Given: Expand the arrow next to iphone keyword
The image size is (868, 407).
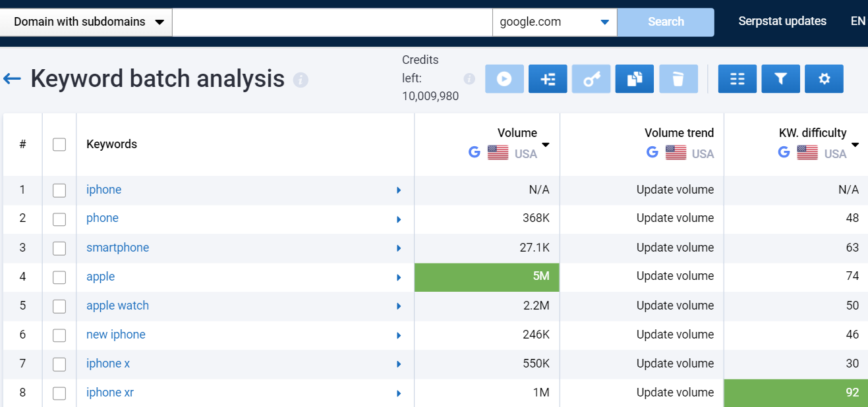Looking at the screenshot, I should [399, 190].
